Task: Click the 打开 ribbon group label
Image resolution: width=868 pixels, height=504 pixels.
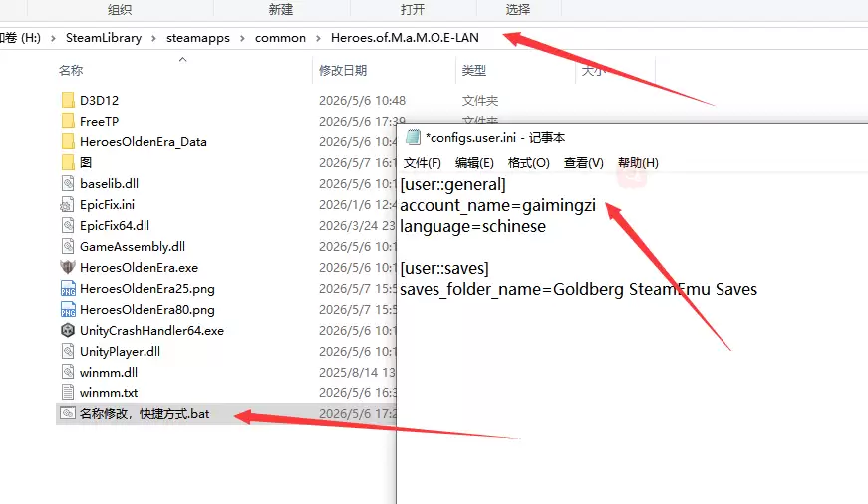Action: [413, 9]
